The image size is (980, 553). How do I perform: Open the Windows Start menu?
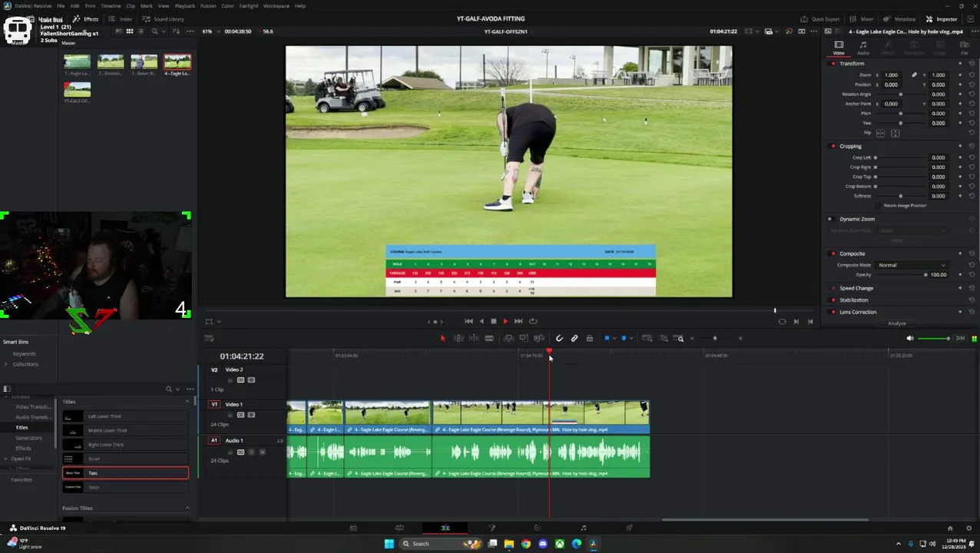(x=389, y=544)
